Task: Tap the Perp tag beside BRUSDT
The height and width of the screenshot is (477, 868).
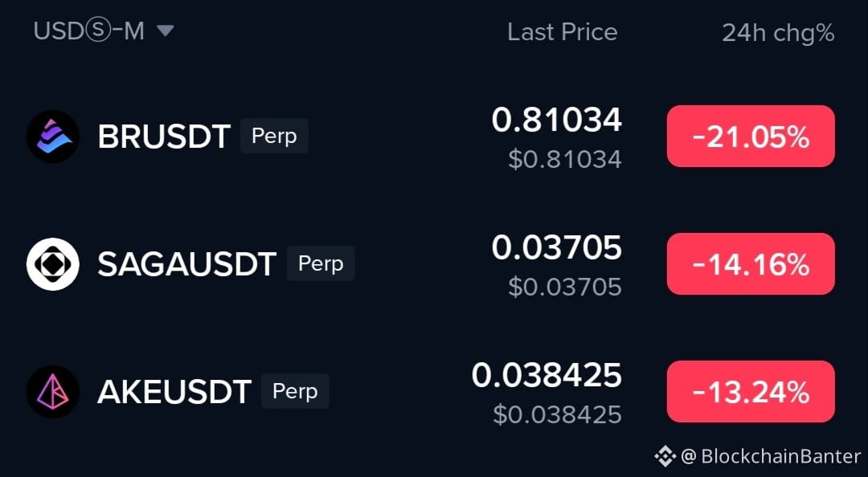Action: 274,136
